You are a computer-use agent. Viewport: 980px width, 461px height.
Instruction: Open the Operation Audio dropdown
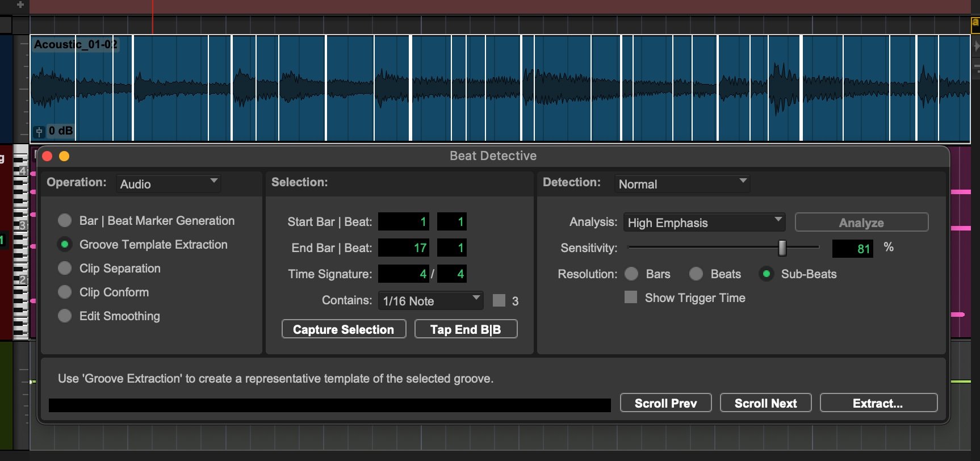[x=168, y=184]
